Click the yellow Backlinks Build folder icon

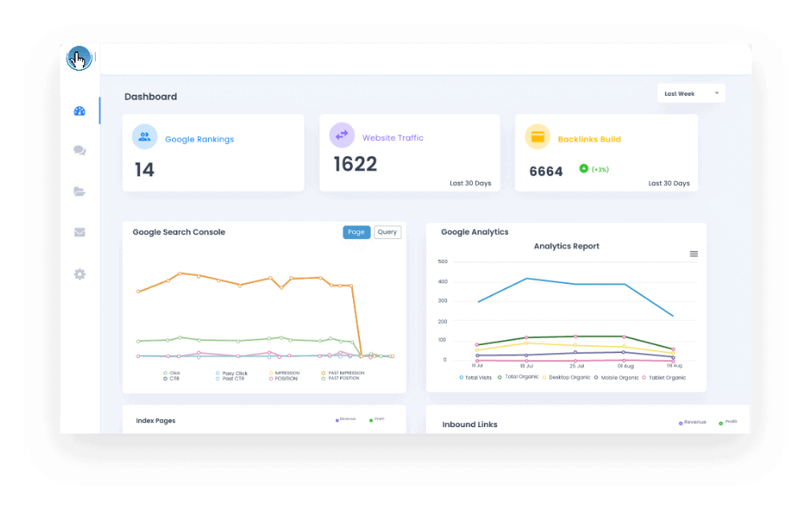pyautogui.click(x=537, y=137)
